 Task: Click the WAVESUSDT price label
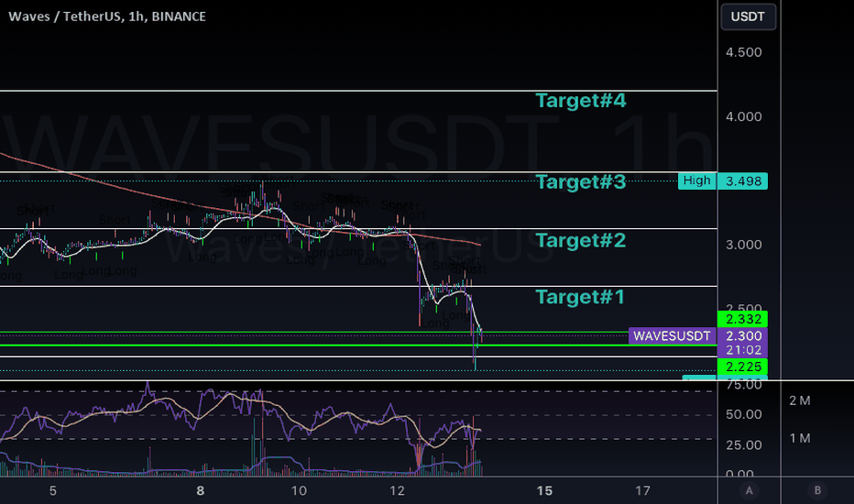[672, 335]
